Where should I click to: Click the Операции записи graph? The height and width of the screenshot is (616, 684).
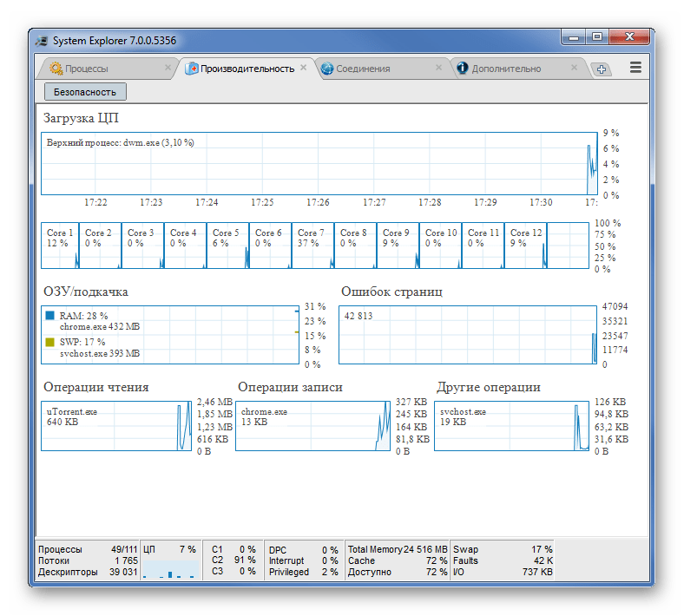pyautogui.click(x=312, y=426)
